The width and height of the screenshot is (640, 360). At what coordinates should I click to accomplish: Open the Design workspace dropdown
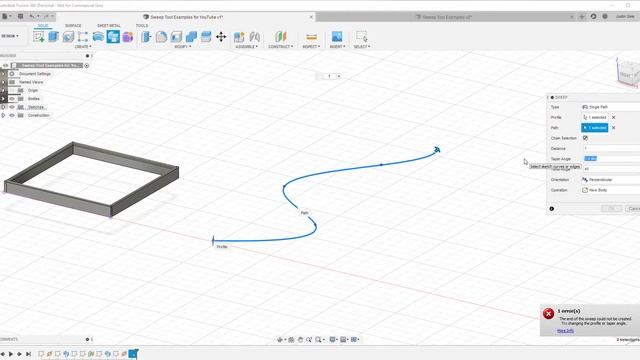tap(9, 36)
